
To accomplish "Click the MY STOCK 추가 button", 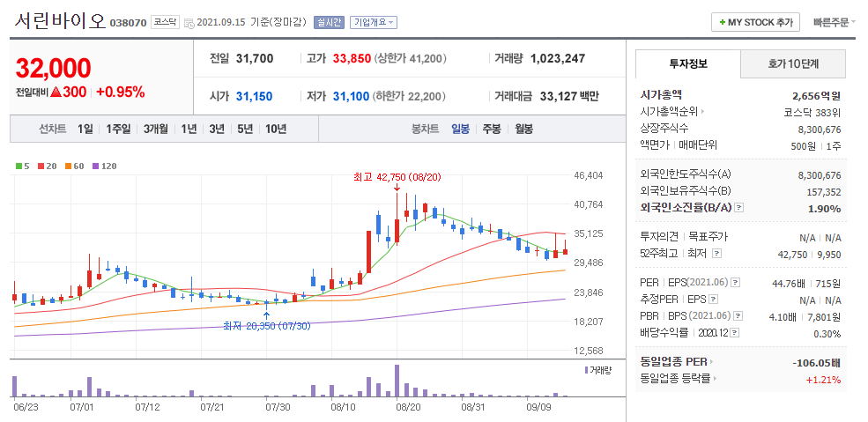I will tap(755, 23).
